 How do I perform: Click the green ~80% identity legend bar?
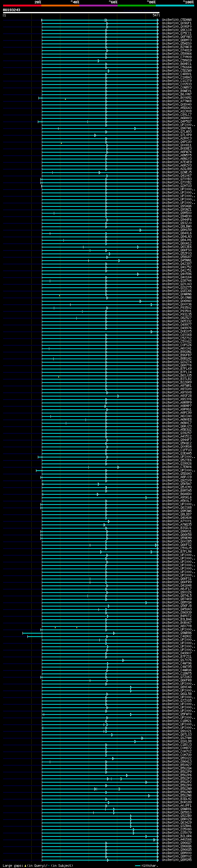(137, 6)
